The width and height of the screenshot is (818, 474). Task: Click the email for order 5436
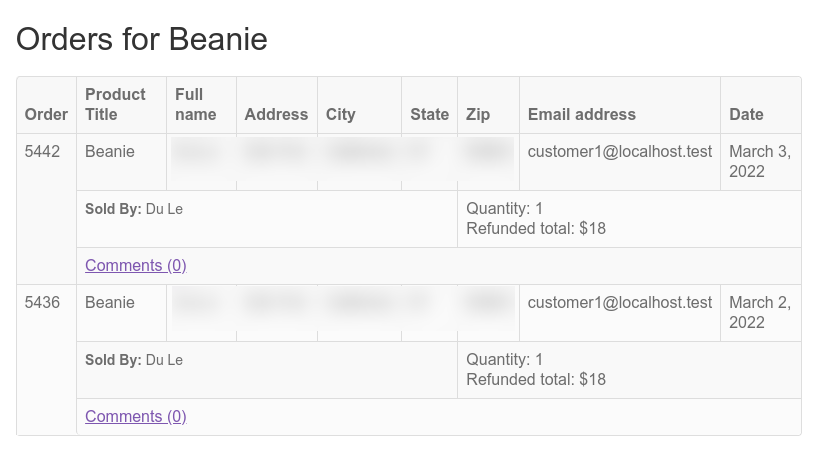620,302
